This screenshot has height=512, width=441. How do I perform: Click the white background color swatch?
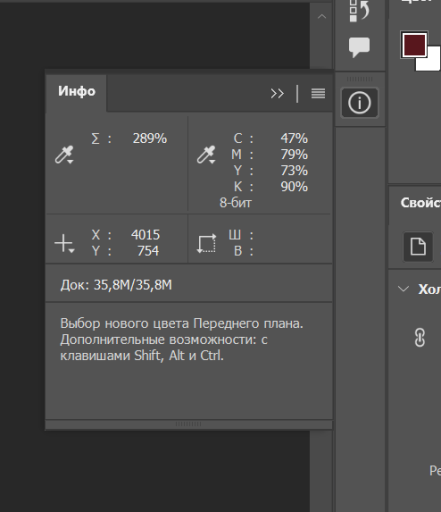click(433, 63)
